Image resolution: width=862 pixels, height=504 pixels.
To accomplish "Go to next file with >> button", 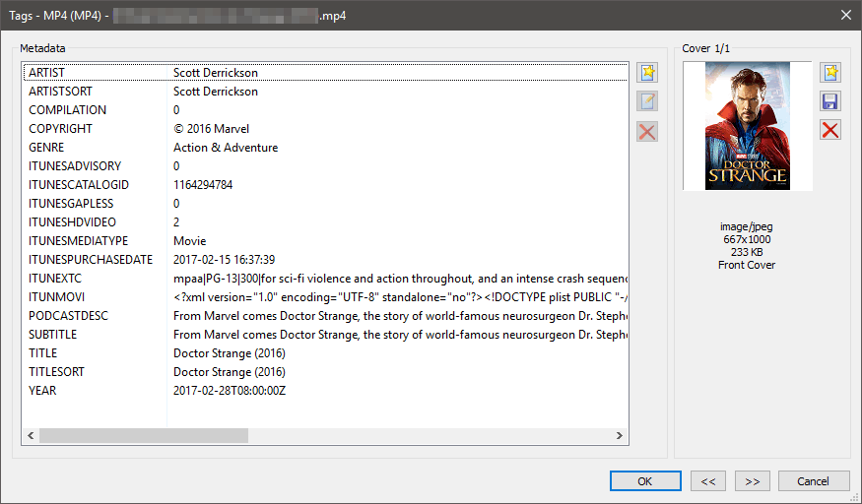I will pyautogui.click(x=752, y=481).
